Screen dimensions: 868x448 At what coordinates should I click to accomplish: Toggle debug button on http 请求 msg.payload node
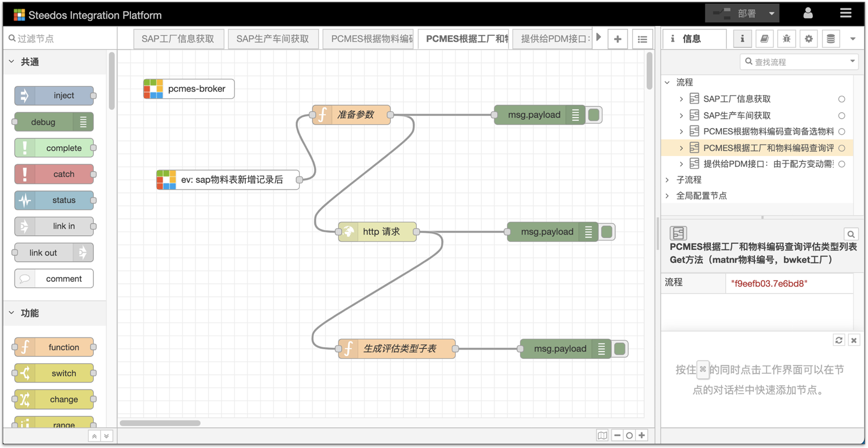(607, 232)
